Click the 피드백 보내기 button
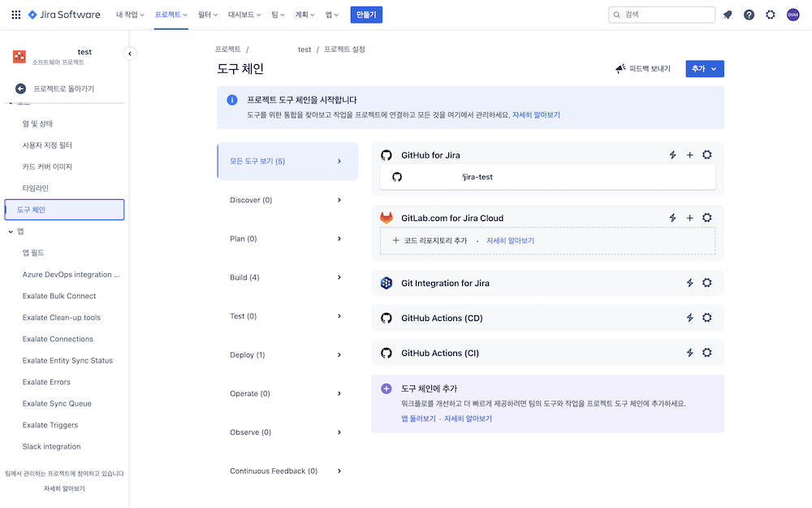 point(642,68)
